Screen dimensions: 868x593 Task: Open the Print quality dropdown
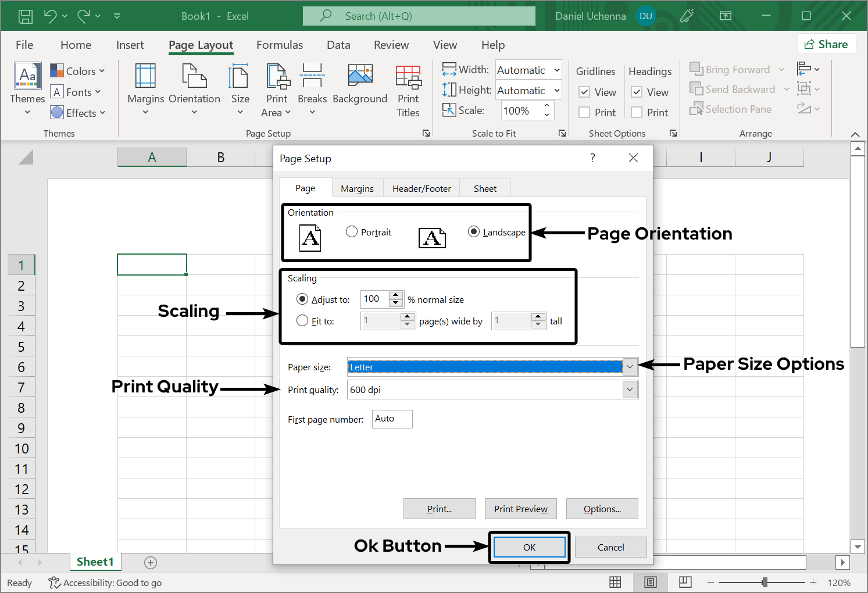[630, 390]
